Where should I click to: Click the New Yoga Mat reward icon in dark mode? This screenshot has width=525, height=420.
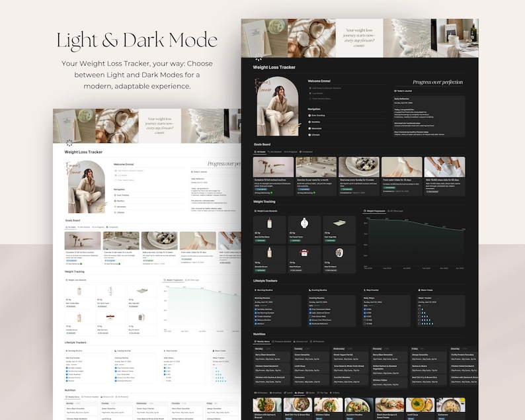(339, 223)
